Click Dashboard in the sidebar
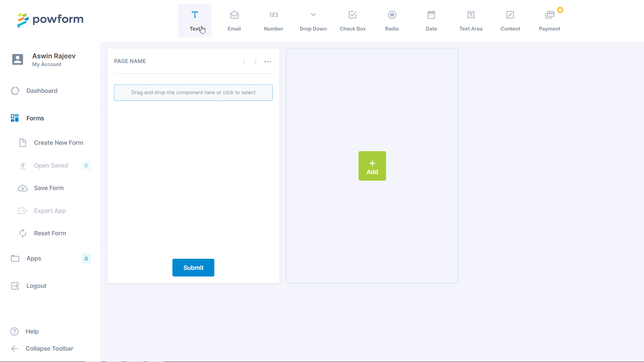The height and width of the screenshot is (362, 644). pyautogui.click(x=42, y=90)
